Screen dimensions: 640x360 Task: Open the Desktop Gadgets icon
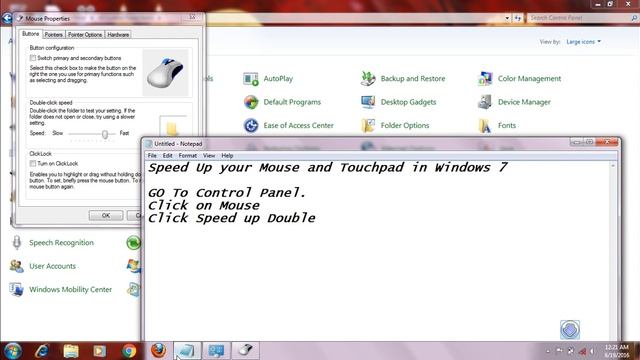(368, 102)
